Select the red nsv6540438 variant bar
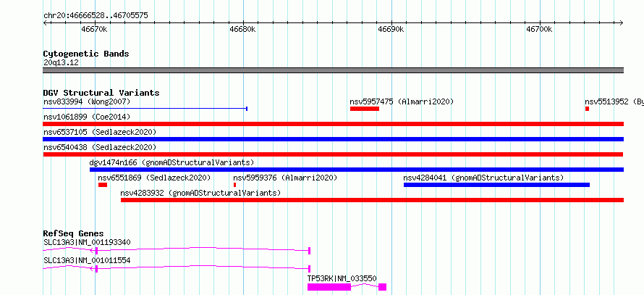The image size is (644, 295). click(x=333, y=154)
